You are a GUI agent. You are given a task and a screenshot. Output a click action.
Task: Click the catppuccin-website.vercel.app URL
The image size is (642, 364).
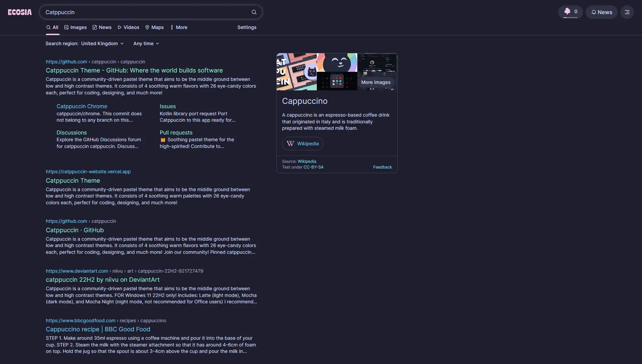tap(88, 172)
